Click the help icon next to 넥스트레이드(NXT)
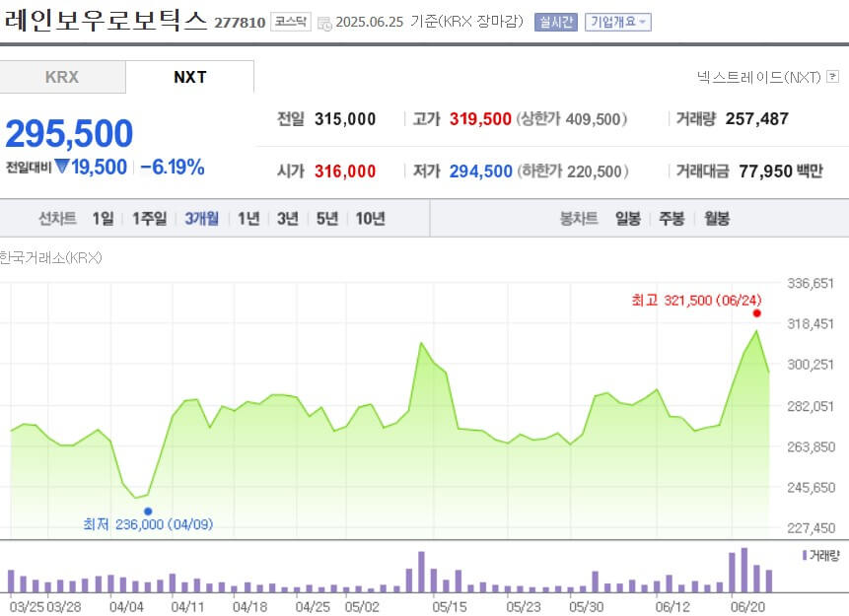The height and width of the screenshot is (616, 849). [x=835, y=74]
